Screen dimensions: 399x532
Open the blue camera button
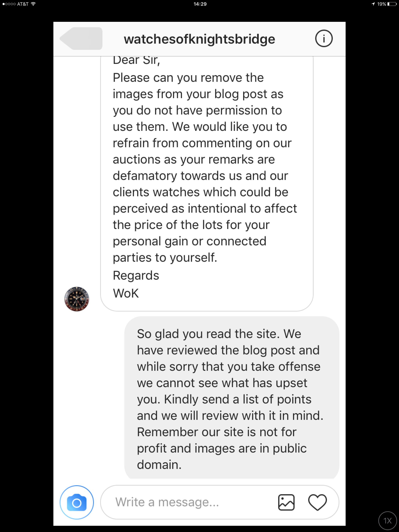(x=77, y=502)
